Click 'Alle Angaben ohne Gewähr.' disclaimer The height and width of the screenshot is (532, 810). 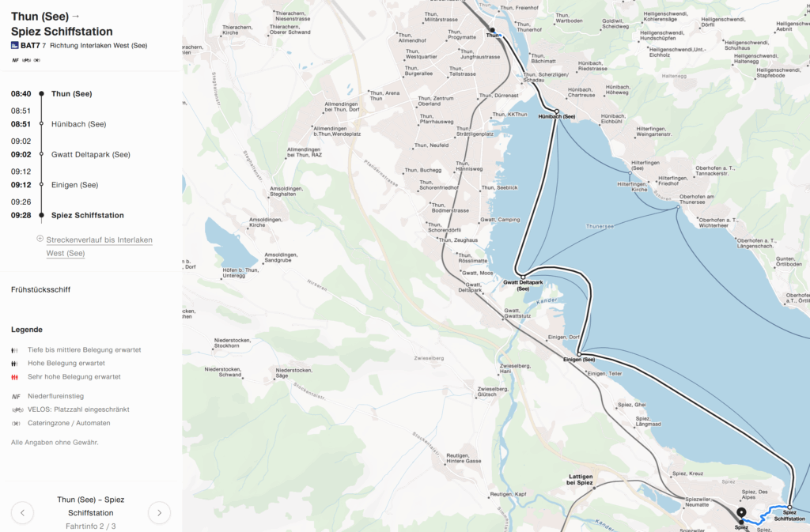coord(55,443)
